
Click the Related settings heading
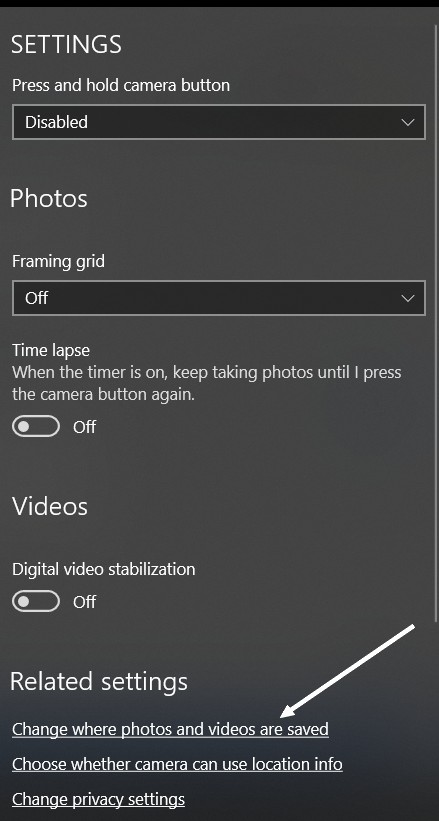[x=99, y=681]
